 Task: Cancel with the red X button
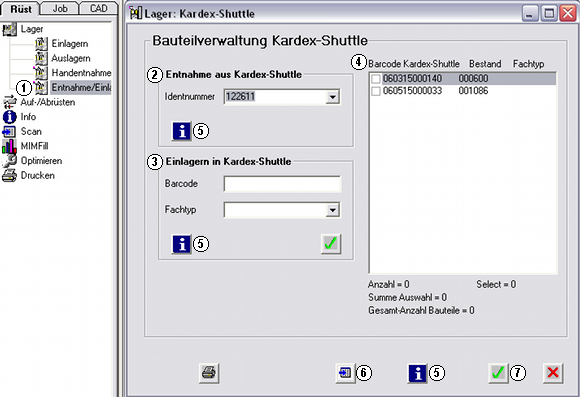[553, 373]
